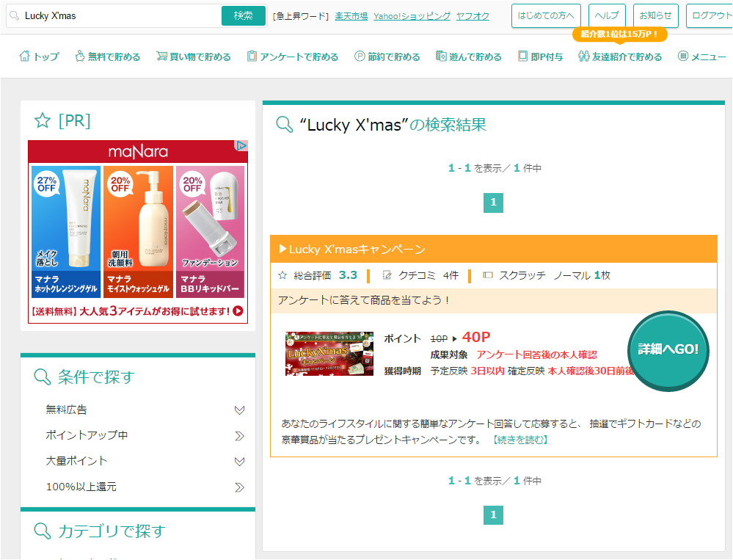The height and width of the screenshot is (560, 733).
Task: Click the magnifier icon by search results heading
Action: click(x=285, y=124)
